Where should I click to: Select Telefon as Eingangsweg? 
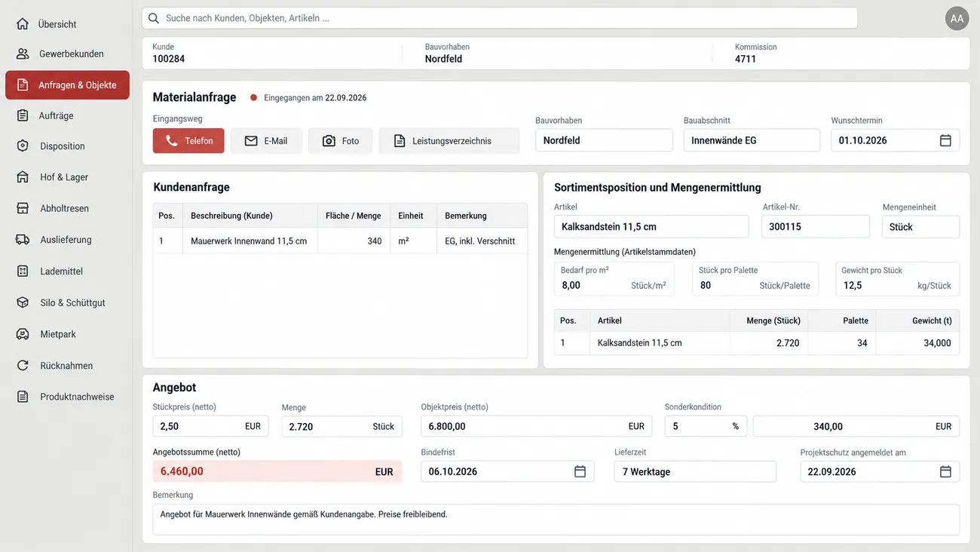tap(188, 141)
